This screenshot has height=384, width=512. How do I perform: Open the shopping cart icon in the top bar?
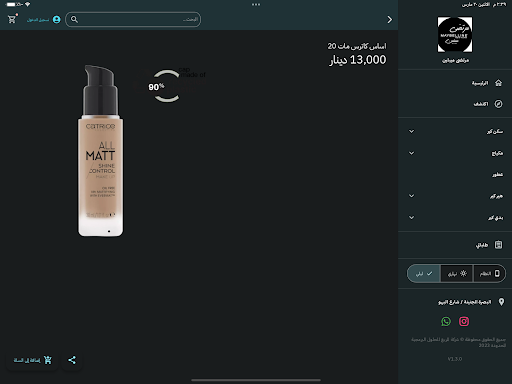pos(12,19)
